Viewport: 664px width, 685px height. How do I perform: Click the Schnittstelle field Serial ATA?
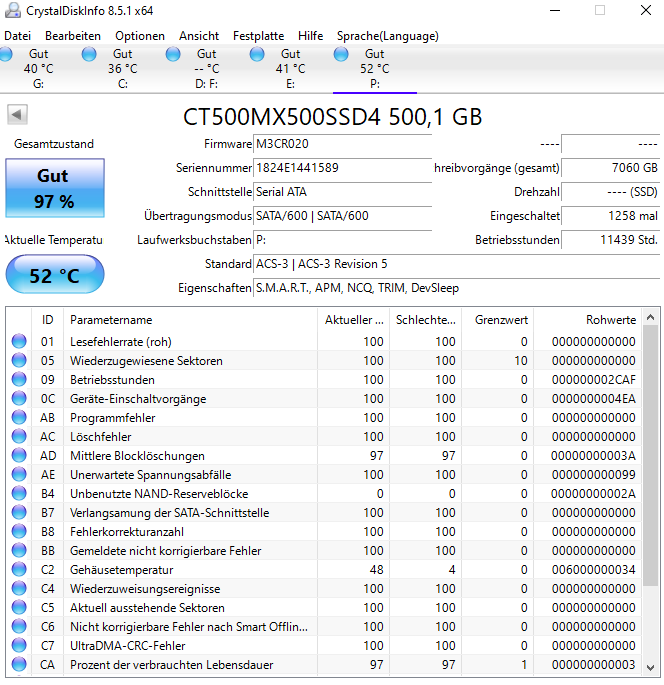(x=342, y=192)
